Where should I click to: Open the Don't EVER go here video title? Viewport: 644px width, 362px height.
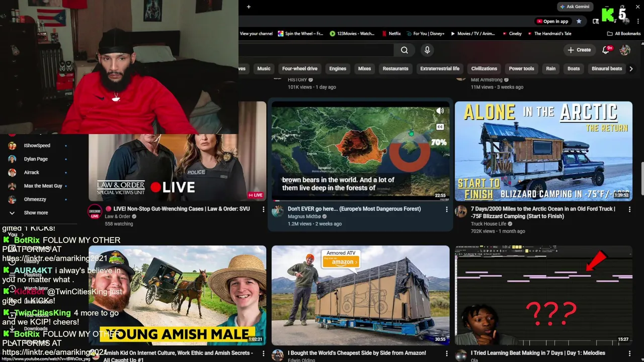(354, 209)
